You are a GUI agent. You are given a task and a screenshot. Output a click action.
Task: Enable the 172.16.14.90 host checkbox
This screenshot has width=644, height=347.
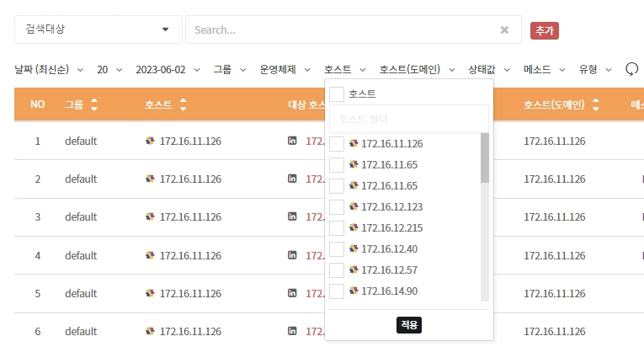click(x=337, y=291)
